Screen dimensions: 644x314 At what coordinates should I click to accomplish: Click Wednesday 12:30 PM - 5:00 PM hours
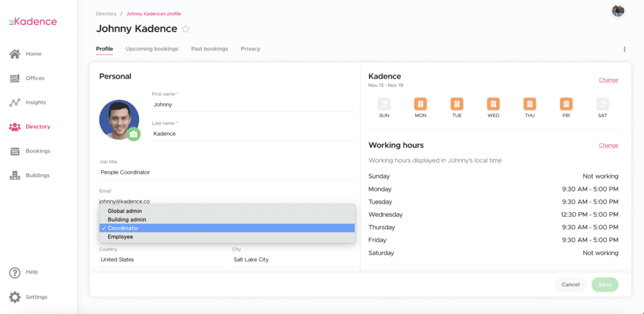(x=589, y=214)
